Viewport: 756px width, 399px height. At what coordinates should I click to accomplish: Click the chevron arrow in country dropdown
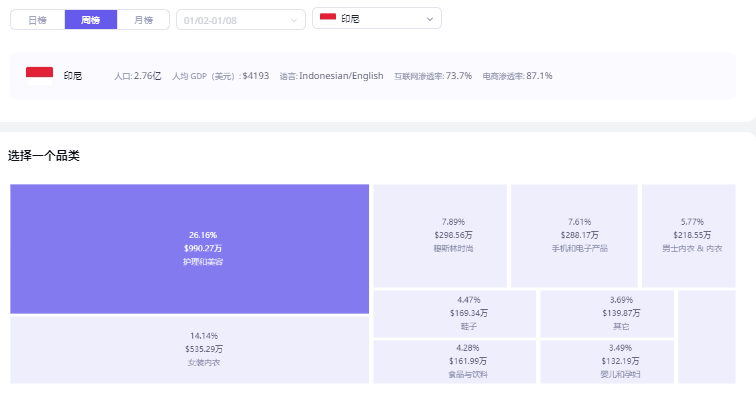point(430,19)
